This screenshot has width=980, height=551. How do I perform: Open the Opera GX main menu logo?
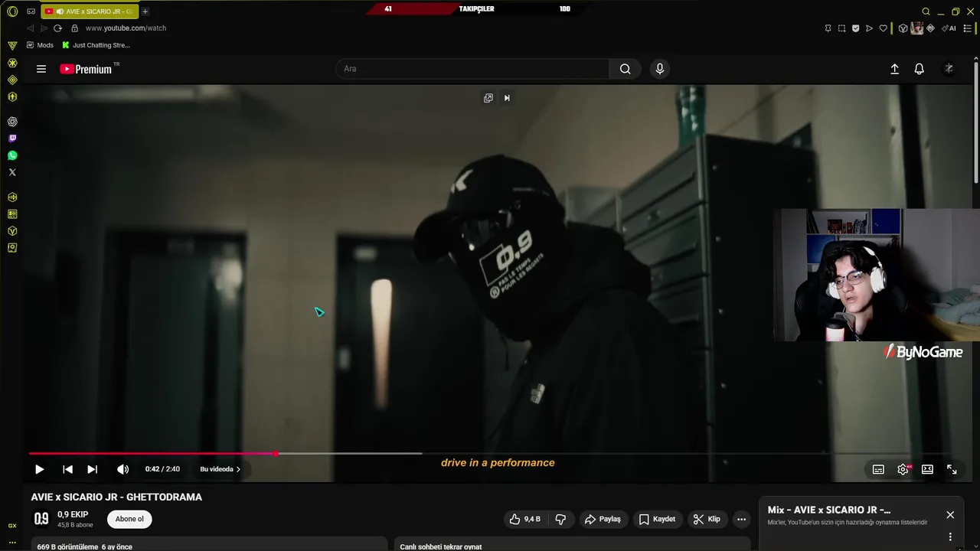coord(12,11)
